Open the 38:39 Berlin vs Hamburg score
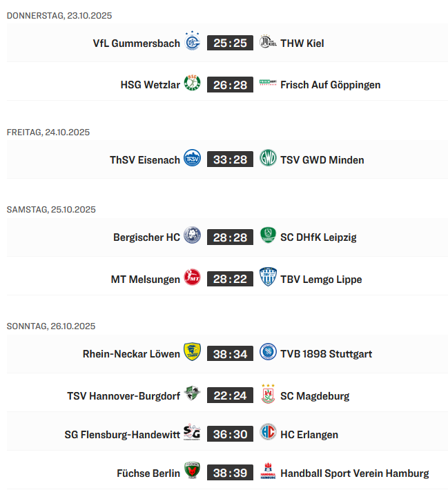The image size is (448, 490). pyautogui.click(x=230, y=473)
